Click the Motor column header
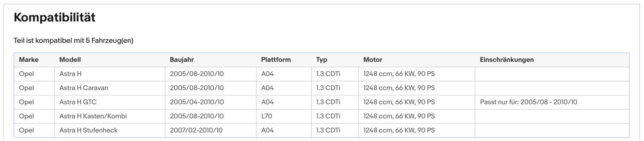This screenshot has width=644, height=141. [373, 60]
